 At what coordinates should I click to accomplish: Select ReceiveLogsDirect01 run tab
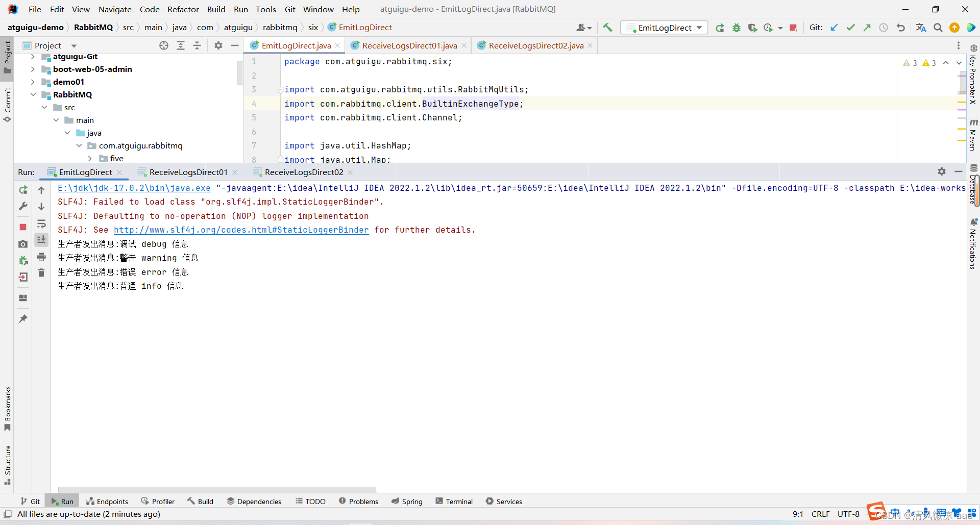click(x=188, y=172)
